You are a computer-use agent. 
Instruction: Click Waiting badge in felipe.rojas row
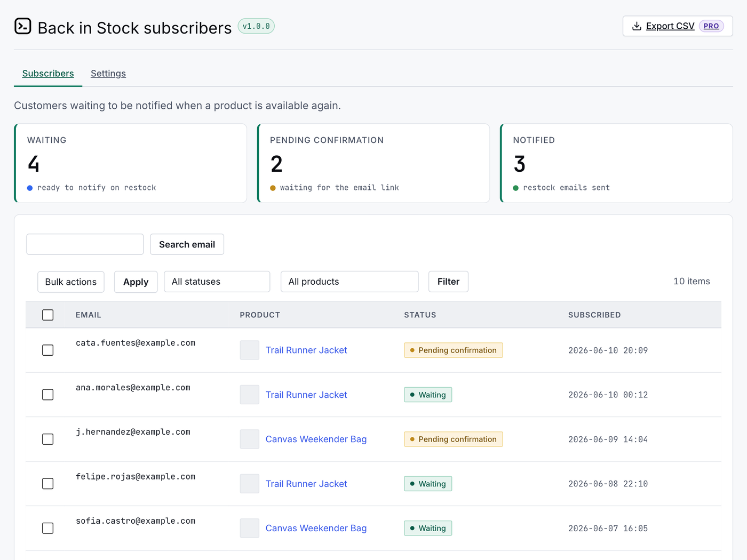428,484
